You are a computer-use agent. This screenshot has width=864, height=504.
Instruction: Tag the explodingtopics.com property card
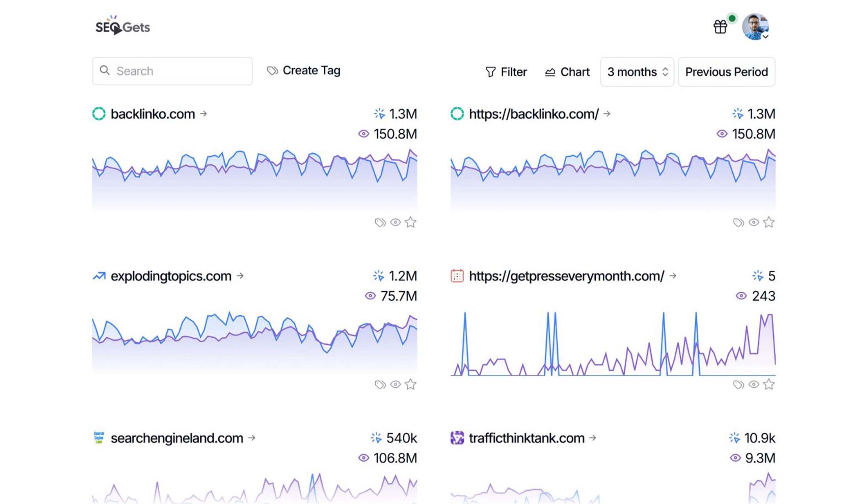pyautogui.click(x=380, y=384)
